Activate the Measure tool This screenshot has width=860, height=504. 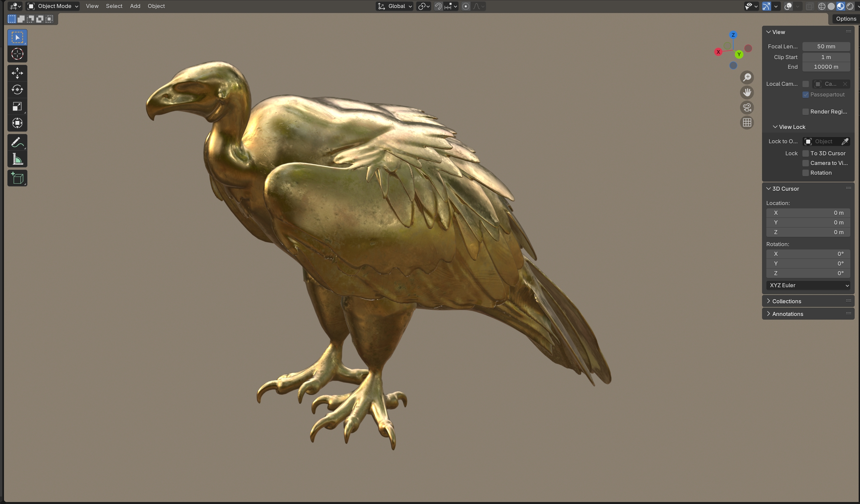pos(17,159)
